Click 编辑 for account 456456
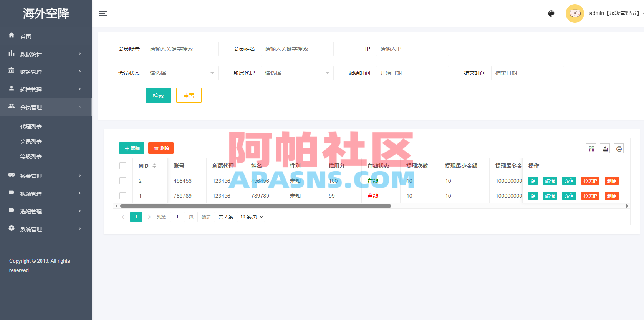Viewport: 644px width, 320px height. pos(550,181)
